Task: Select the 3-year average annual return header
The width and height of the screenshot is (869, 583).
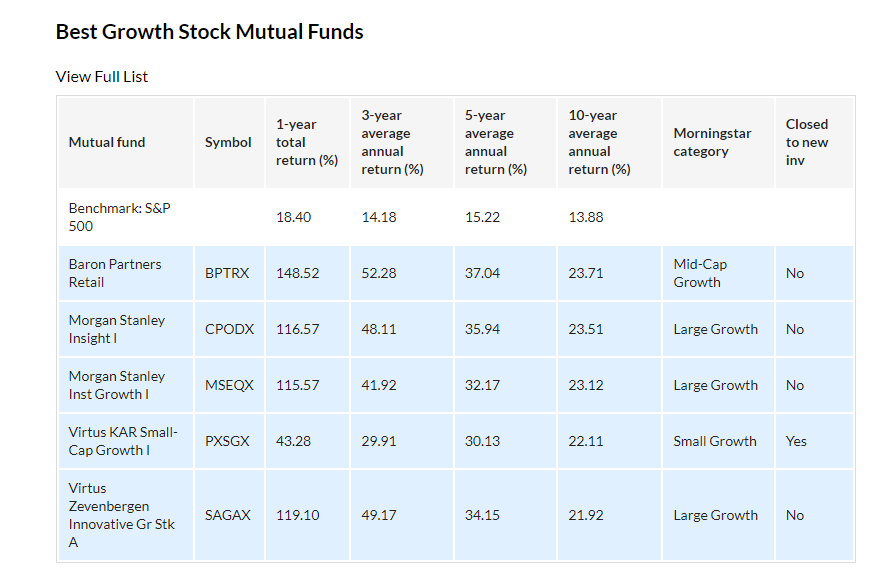Action: click(392, 142)
